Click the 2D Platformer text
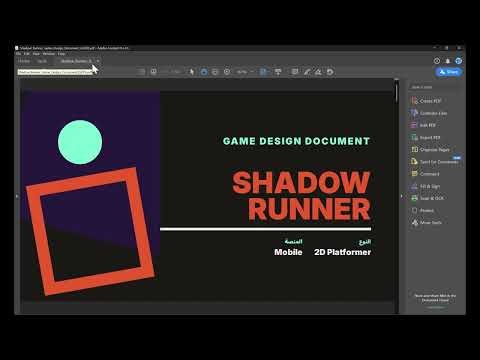Image resolution: width=480 pixels, height=360 pixels. [x=342, y=252]
